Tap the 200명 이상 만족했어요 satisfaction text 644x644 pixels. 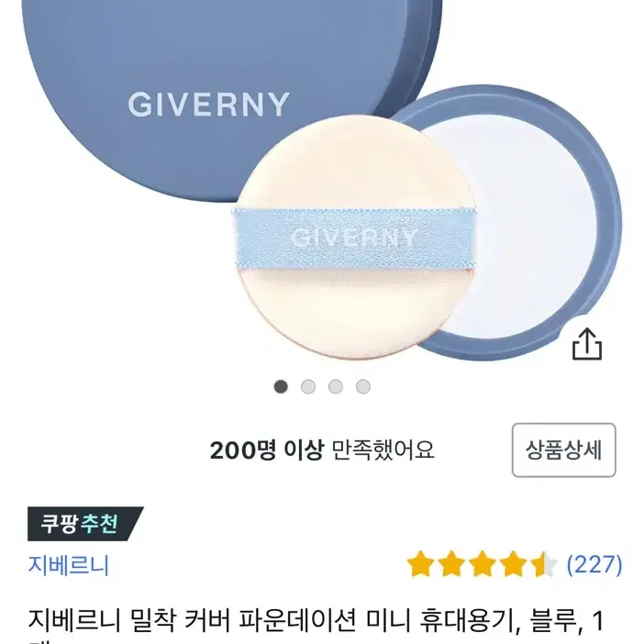pos(322,450)
